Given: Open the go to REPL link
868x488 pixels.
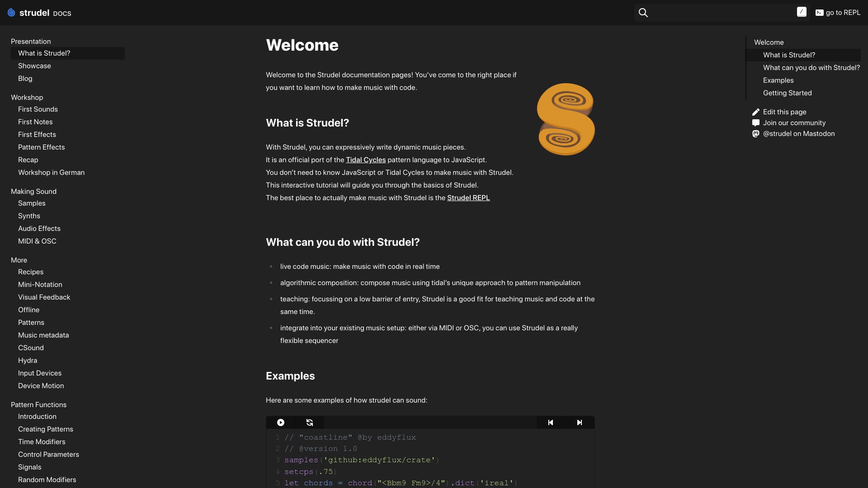Looking at the screenshot, I should 838,13.
